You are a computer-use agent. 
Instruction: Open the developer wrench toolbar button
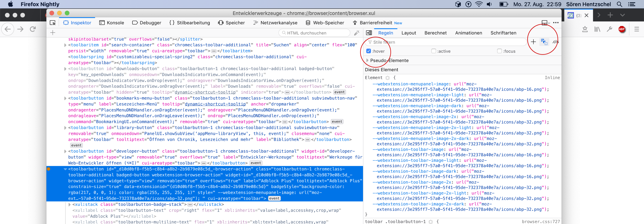(609, 29)
